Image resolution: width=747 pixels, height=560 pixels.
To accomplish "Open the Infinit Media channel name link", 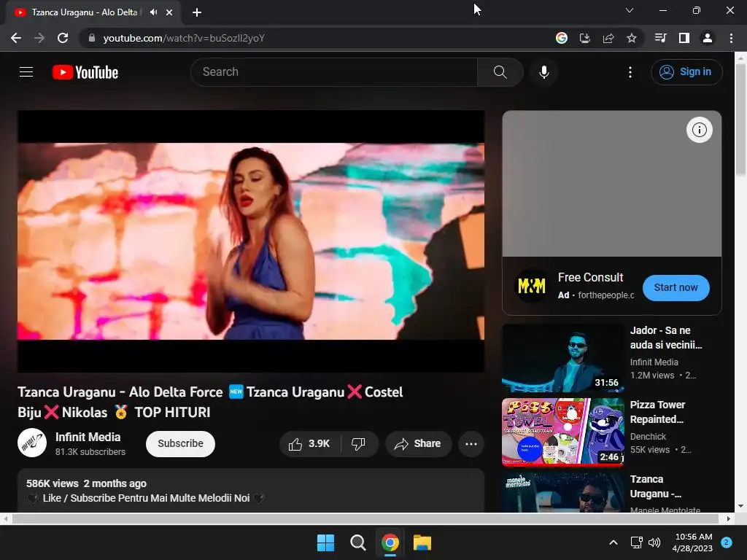I will 88,437.
